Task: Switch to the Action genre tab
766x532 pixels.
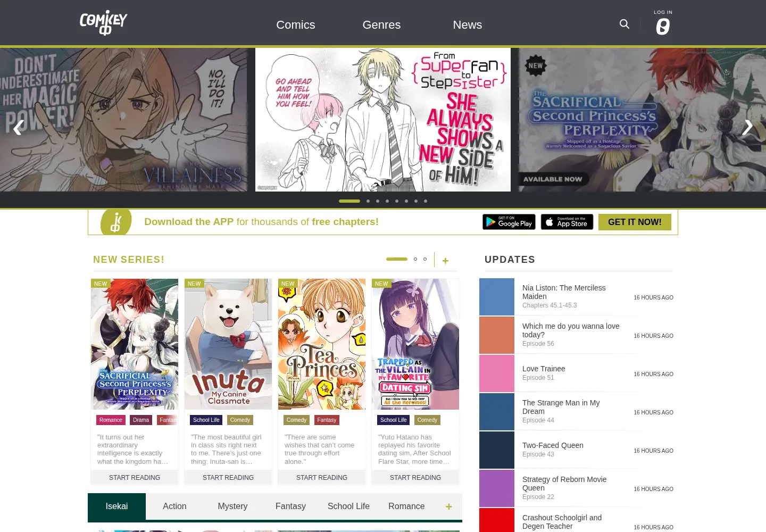Action: tap(174, 506)
